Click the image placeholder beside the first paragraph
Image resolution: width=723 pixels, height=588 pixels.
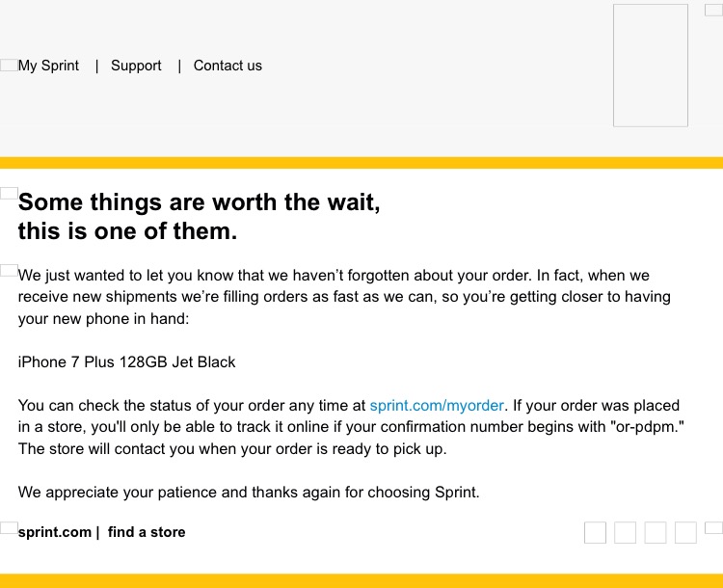coord(9,270)
